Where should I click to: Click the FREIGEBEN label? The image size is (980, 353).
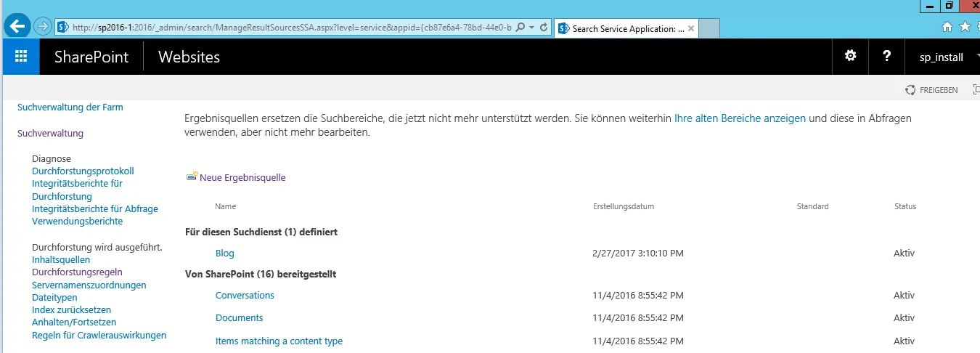point(939,90)
